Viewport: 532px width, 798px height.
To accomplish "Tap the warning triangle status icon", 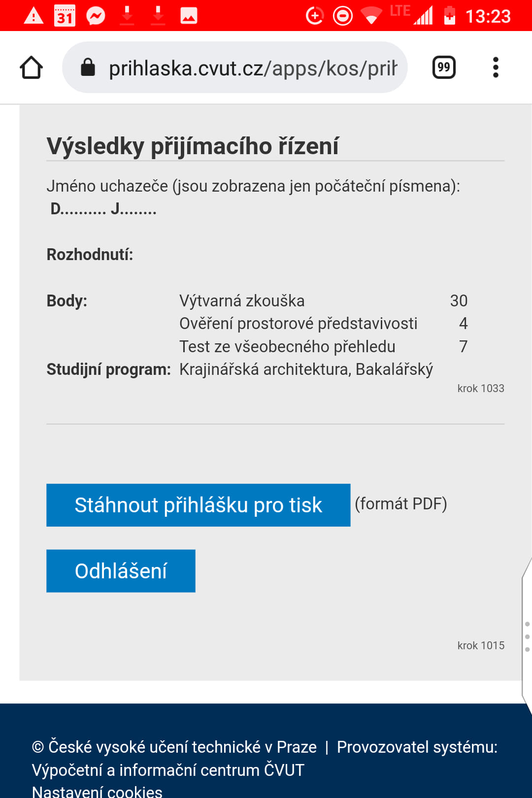I will coord(33,16).
